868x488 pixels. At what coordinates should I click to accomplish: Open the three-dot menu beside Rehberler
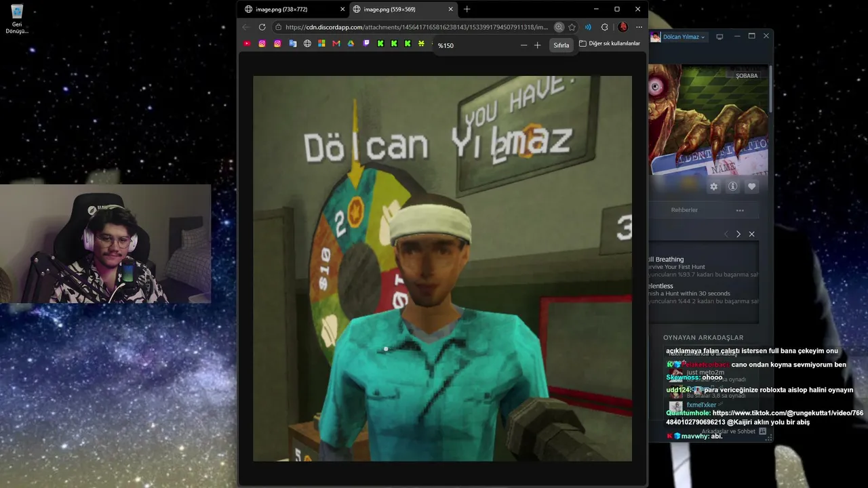pyautogui.click(x=740, y=210)
